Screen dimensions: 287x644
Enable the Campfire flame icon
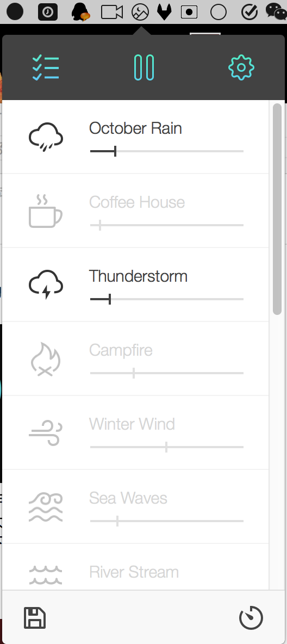tap(46, 359)
